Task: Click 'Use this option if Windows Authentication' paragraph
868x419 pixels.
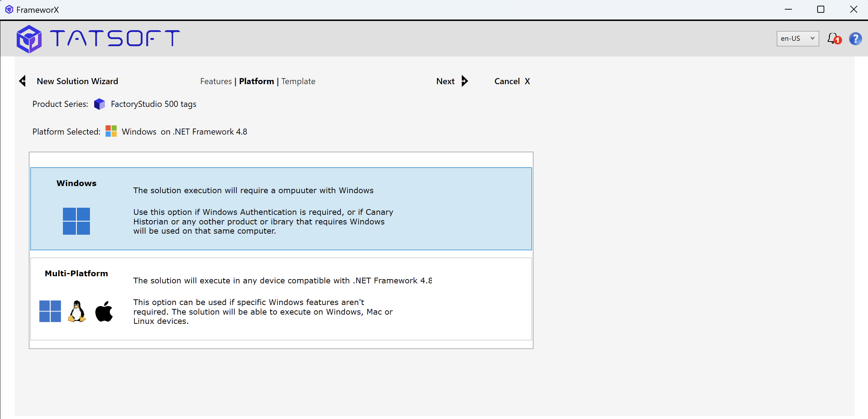Action: 263,222
